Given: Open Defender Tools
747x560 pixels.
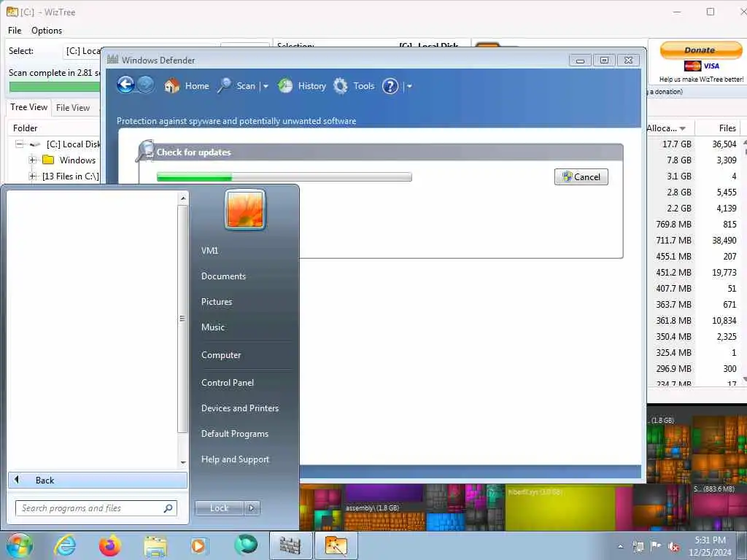Looking at the screenshot, I should click(x=354, y=86).
